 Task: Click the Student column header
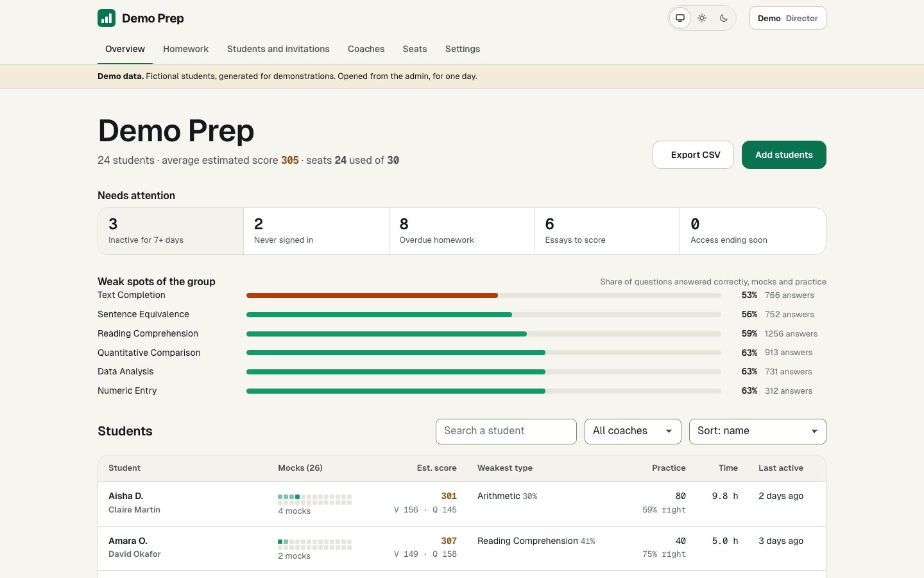124,468
